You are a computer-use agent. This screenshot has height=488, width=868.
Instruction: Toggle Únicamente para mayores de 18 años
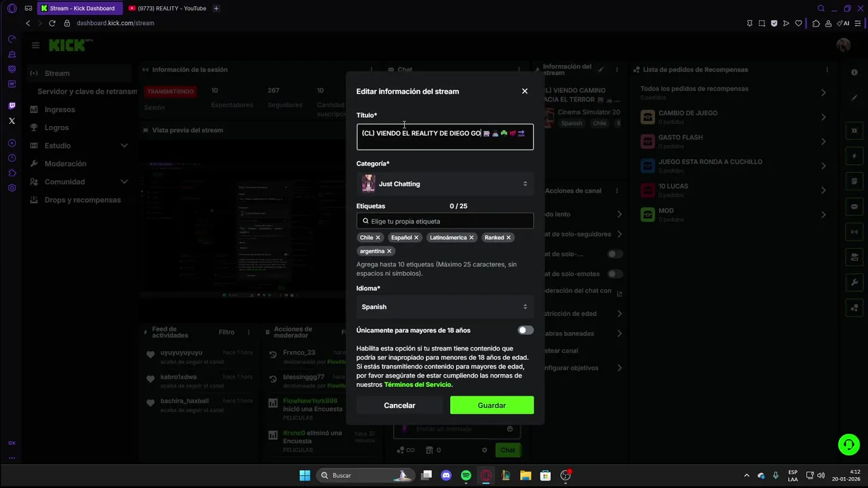coord(526,330)
